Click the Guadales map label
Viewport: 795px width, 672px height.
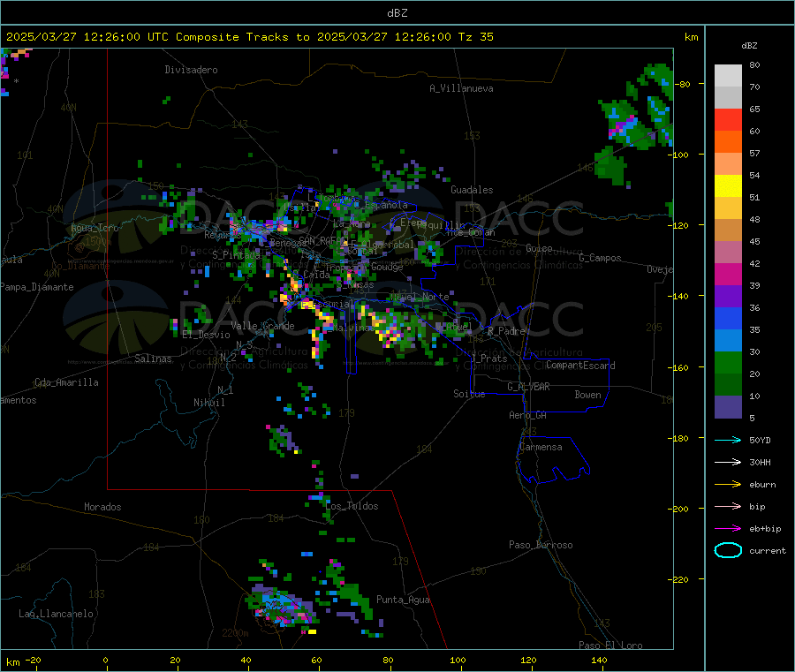click(x=472, y=190)
